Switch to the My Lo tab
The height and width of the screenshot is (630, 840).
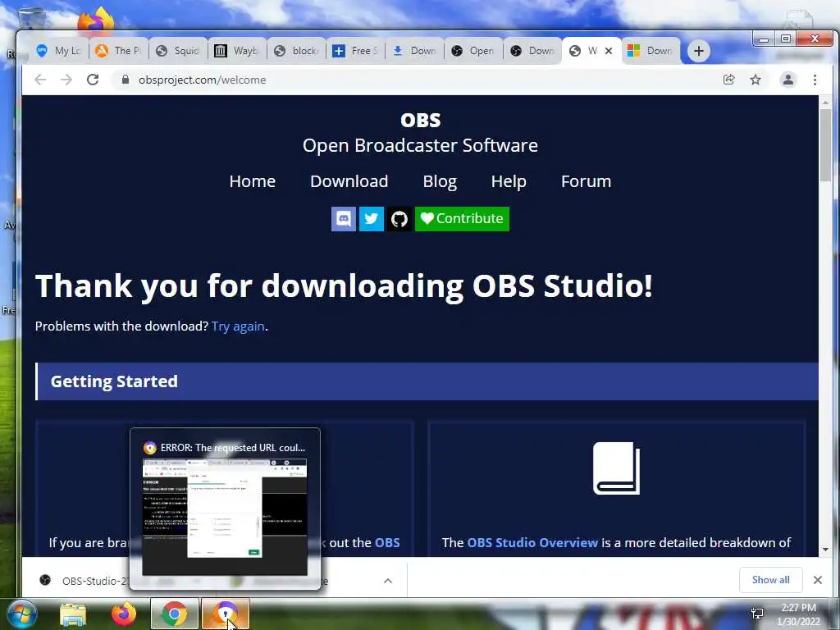(58, 51)
